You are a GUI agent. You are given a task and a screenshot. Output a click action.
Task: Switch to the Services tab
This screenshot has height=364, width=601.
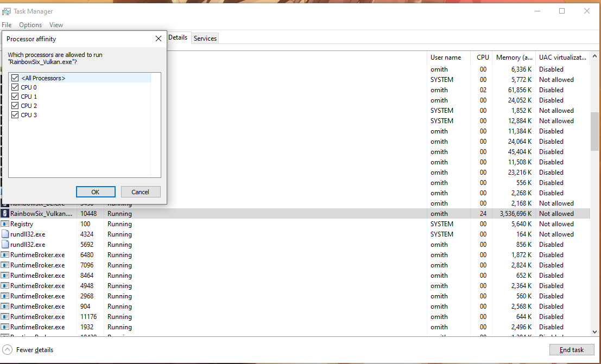(x=205, y=39)
